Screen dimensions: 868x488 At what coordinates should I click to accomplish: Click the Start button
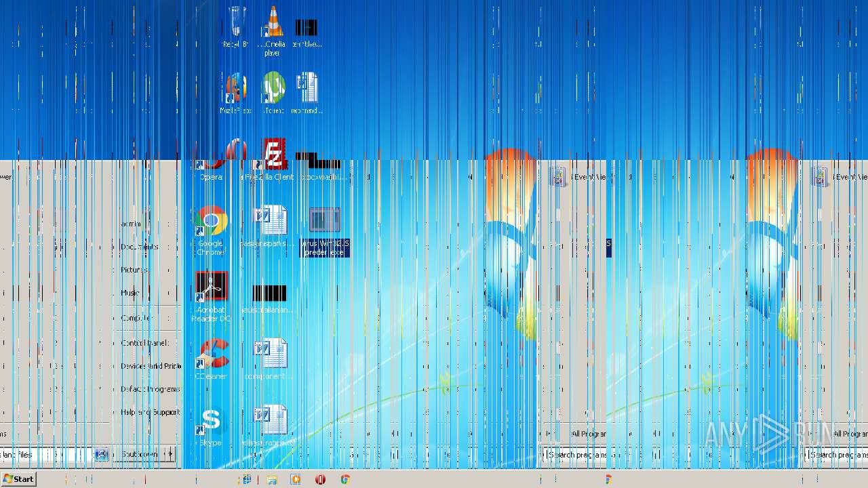point(18,479)
